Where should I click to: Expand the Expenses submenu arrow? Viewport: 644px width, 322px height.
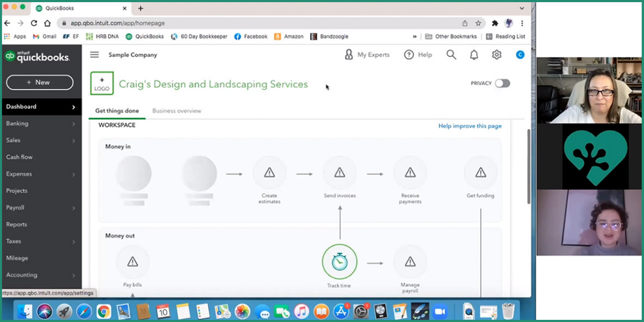[74, 174]
